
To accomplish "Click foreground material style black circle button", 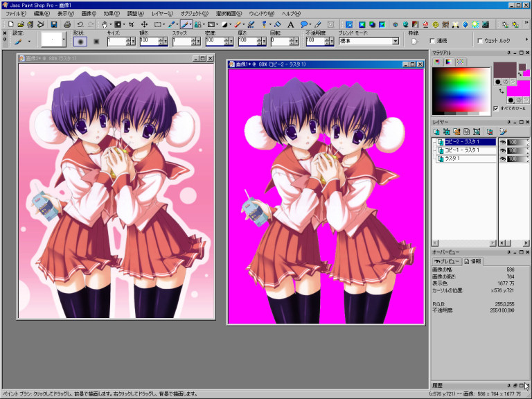I will pyautogui.click(x=498, y=82).
